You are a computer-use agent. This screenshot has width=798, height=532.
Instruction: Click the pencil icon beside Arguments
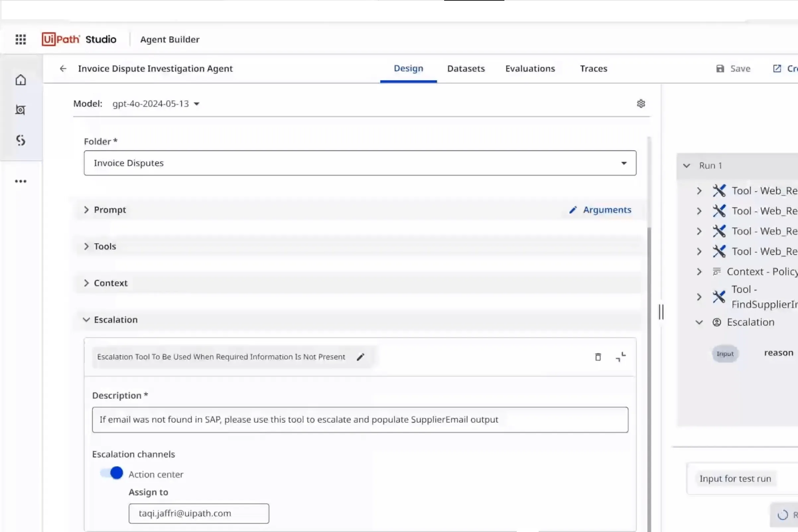(573, 210)
